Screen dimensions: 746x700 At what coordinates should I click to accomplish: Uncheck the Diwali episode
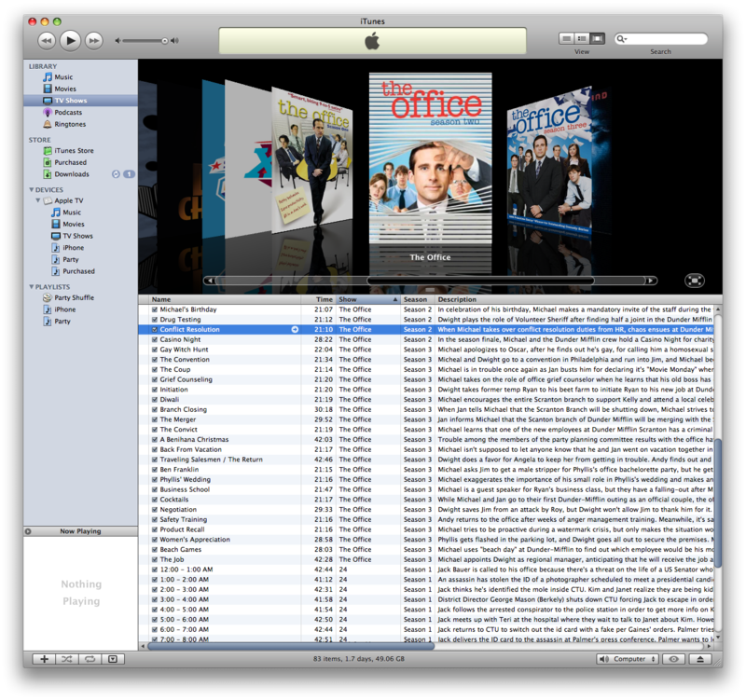(x=155, y=400)
